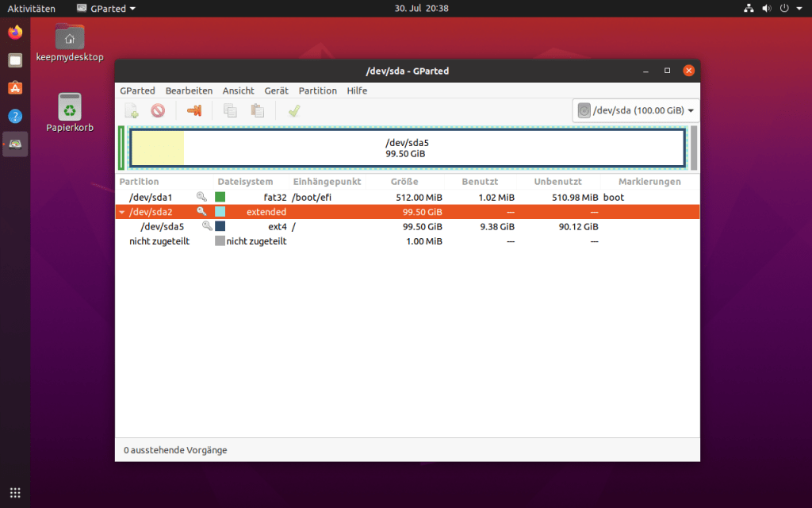Select the resize/move partition tool
812x508 pixels.
point(194,111)
